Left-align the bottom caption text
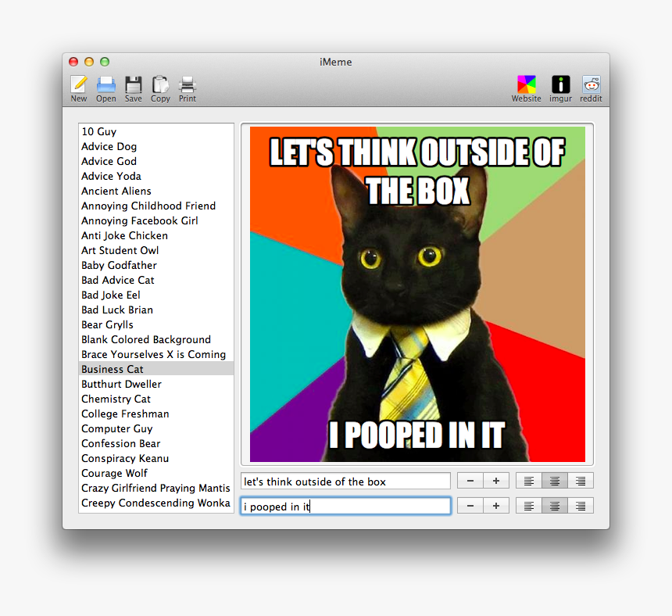Viewport: 672px width, 616px height. (529, 506)
